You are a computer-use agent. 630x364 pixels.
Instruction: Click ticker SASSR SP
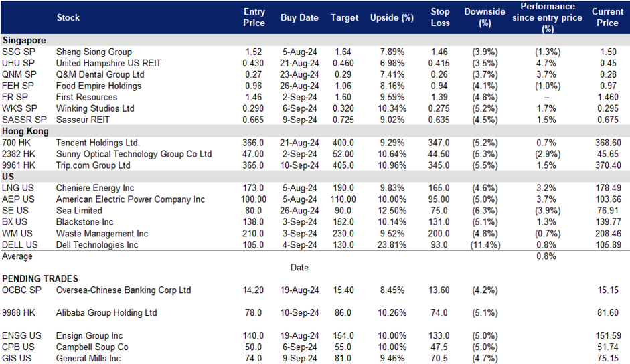[24, 120]
